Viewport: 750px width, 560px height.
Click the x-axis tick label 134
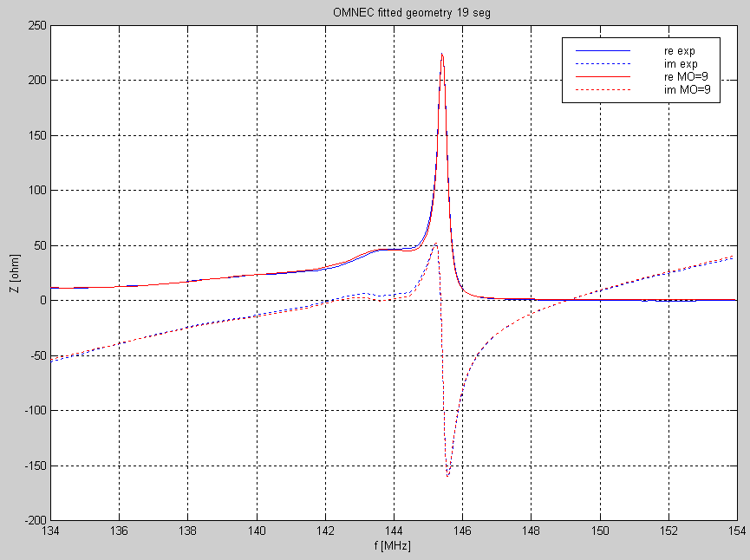coord(50,531)
